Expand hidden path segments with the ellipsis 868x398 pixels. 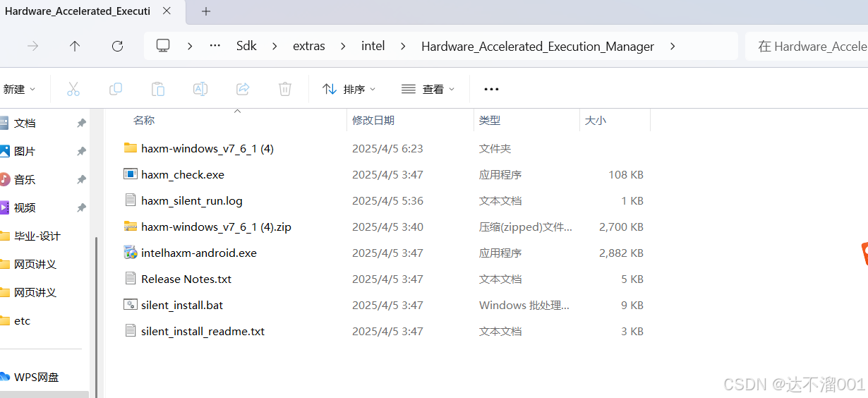(x=215, y=46)
